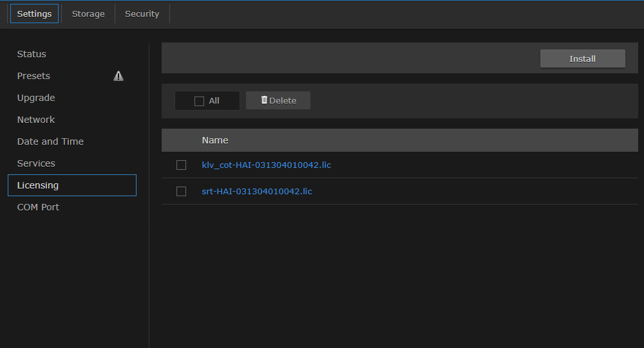This screenshot has height=348, width=644.
Task: Go to Status in the sidebar
Action: (32, 54)
